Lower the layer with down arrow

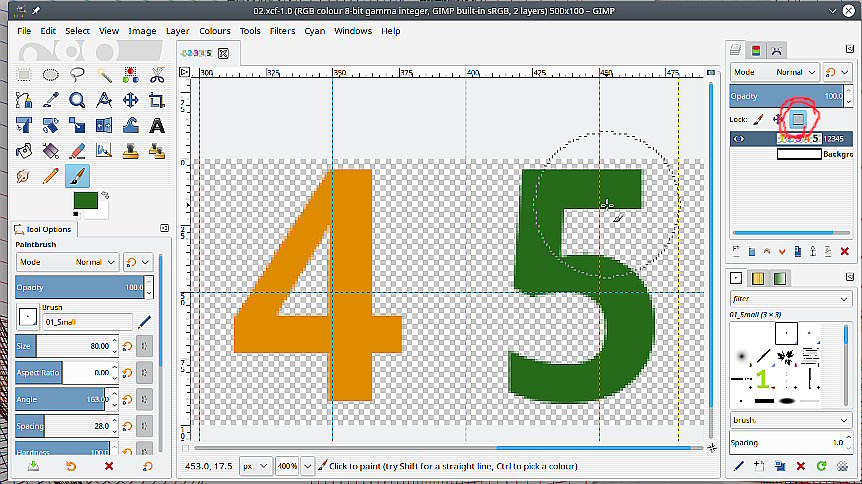[782, 251]
